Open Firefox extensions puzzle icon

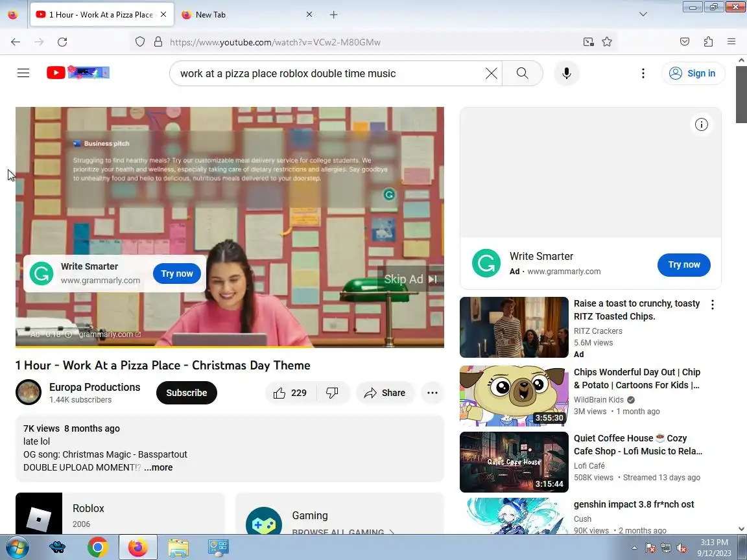tap(708, 42)
